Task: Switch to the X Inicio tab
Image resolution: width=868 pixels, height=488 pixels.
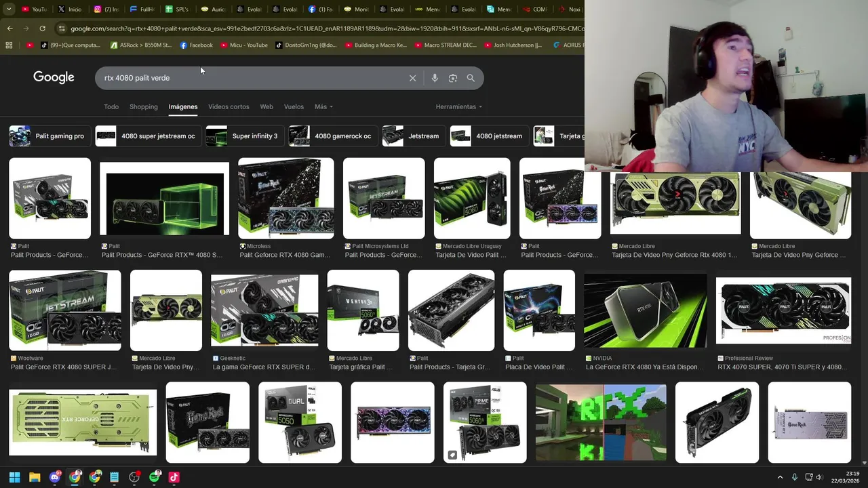Action: click(70, 9)
